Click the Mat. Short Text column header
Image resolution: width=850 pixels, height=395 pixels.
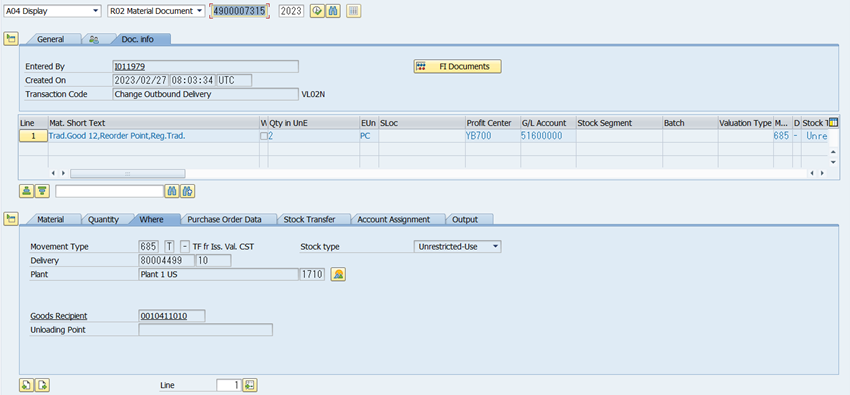click(x=153, y=123)
